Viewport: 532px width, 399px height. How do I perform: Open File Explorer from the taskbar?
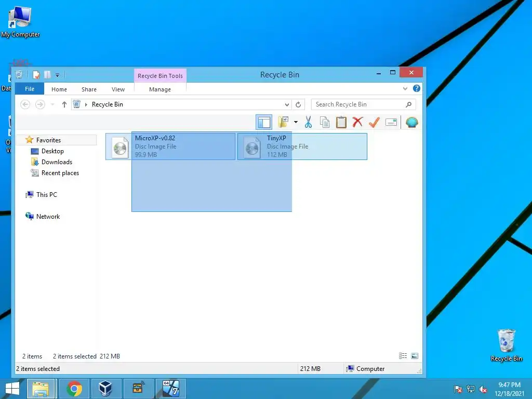coord(41,389)
